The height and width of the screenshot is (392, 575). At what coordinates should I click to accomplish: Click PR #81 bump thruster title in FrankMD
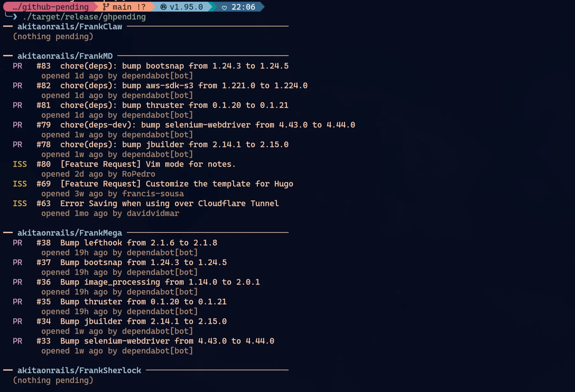[x=174, y=105]
